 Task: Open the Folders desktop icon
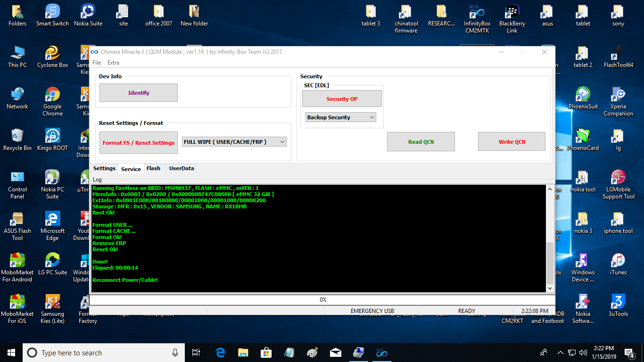point(17,16)
